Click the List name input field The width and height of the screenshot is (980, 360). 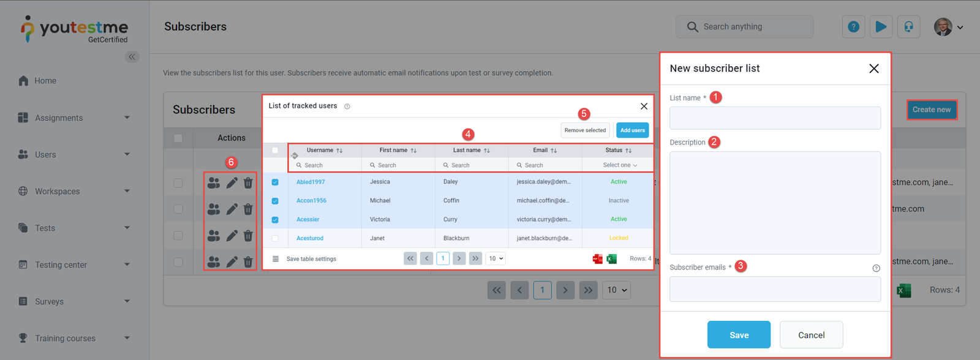[775, 118]
